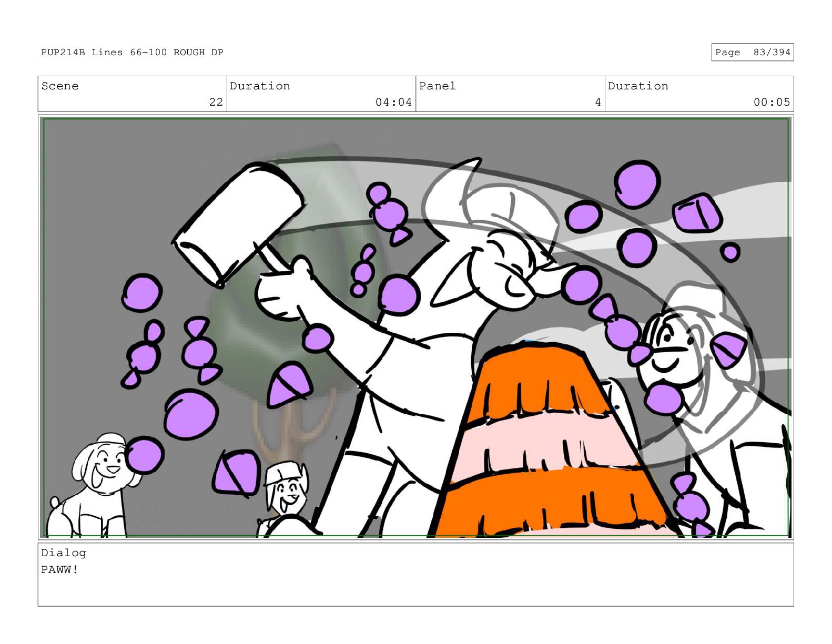This screenshot has width=832, height=644.
Task: Click the scene duration value '04:04'
Action: click(393, 102)
